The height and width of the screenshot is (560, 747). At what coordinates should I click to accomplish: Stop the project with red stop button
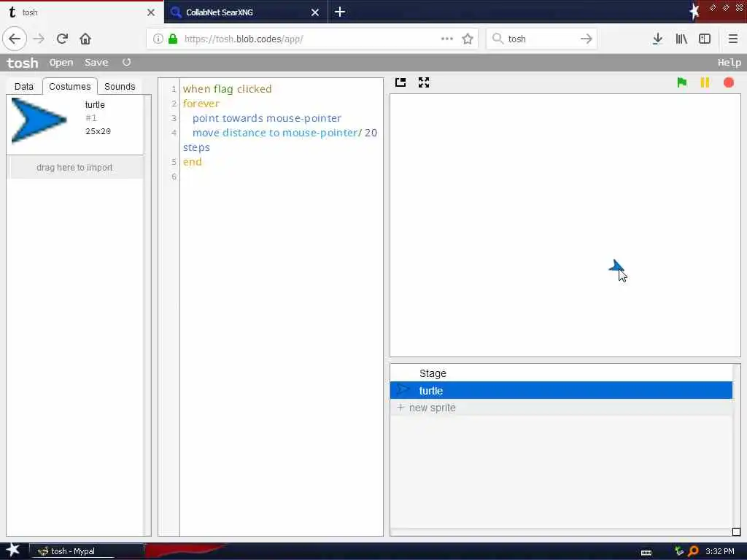(729, 82)
